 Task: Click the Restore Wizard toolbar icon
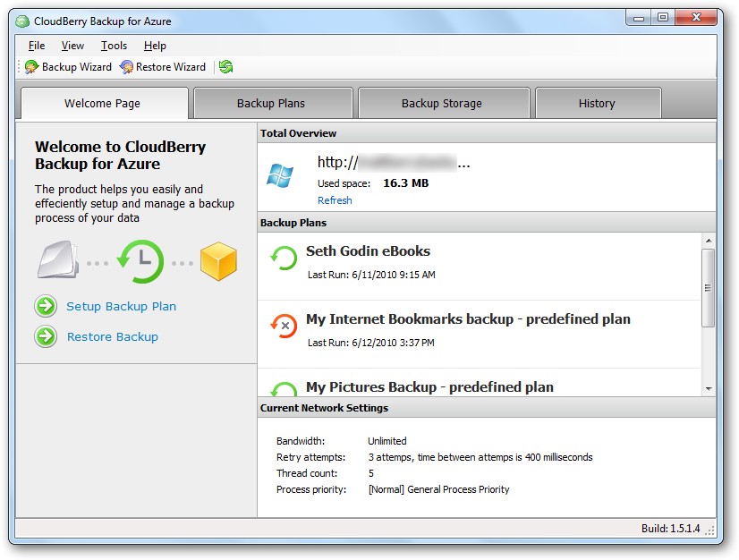pos(126,67)
